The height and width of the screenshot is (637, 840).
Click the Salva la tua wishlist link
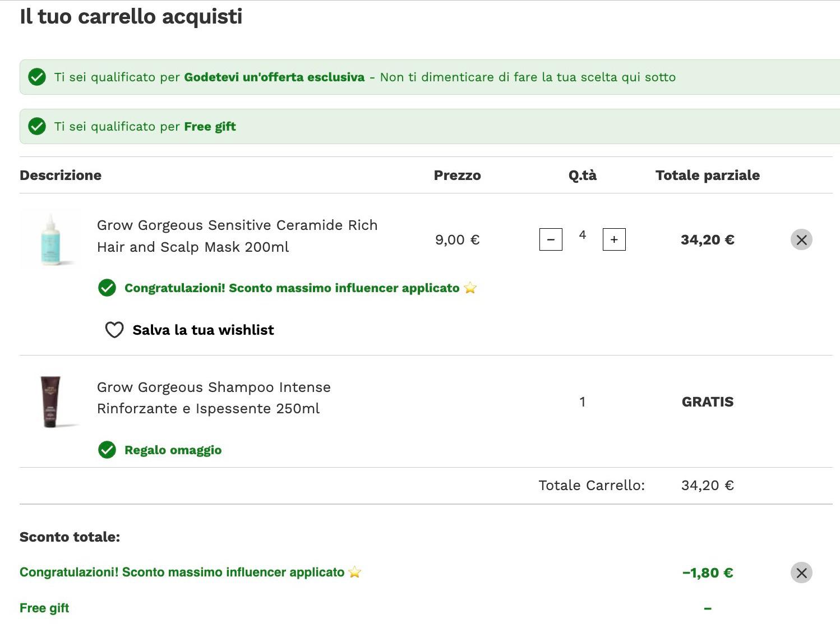[203, 330]
